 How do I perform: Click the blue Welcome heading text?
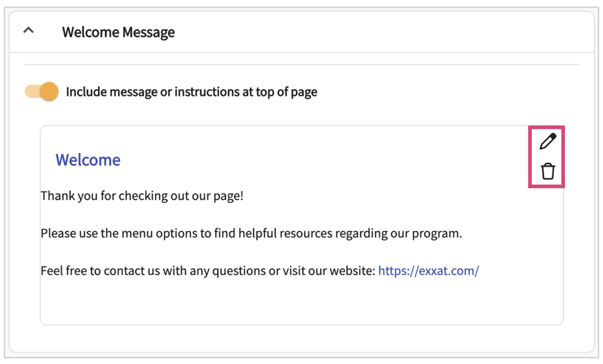88,160
